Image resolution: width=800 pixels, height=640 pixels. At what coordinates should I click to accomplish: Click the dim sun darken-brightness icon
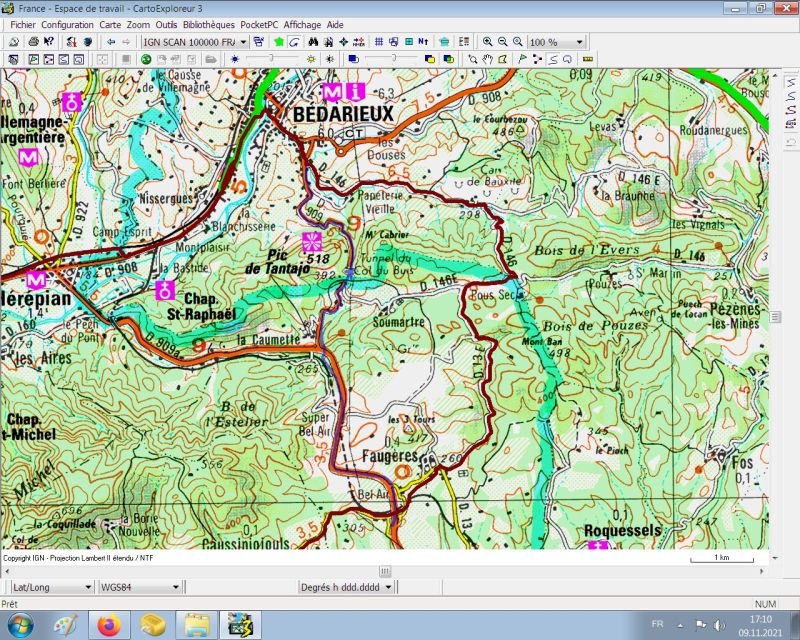(x=235, y=59)
